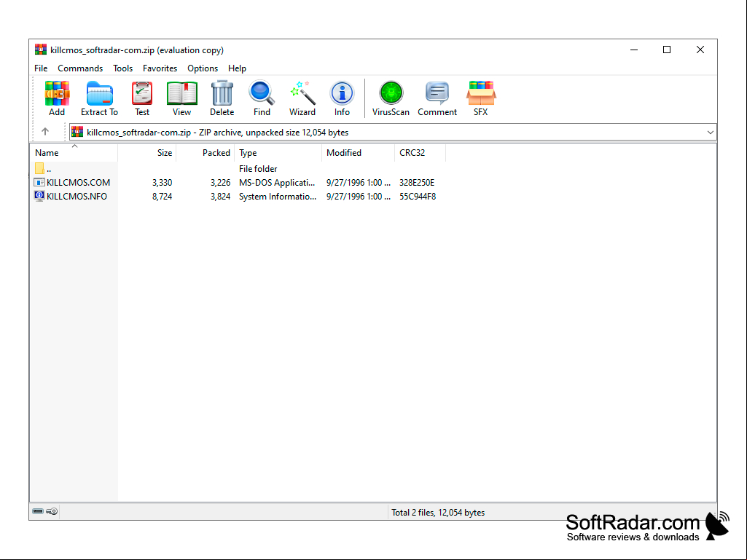The height and width of the screenshot is (560, 747).
Task: Click the 328E250E CRC32 value
Action: [x=417, y=182]
